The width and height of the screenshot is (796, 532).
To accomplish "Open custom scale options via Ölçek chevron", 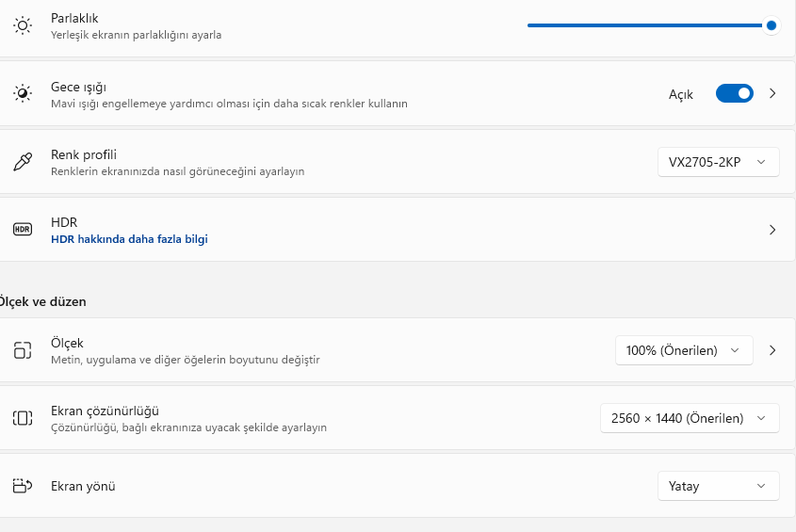I will (772, 350).
